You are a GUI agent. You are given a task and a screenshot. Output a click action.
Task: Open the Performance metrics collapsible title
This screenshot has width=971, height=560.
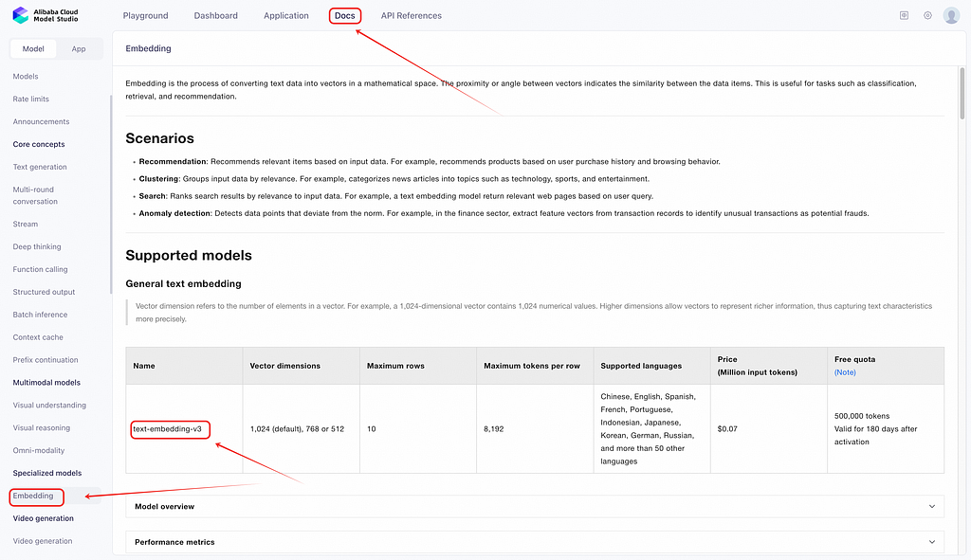[x=174, y=542]
